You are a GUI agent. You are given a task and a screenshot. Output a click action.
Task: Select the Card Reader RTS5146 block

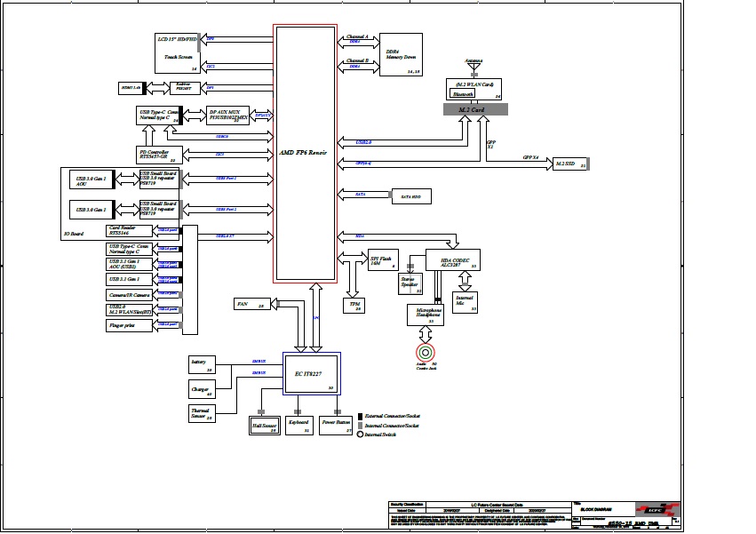pyautogui.click(x=129, y=231)
